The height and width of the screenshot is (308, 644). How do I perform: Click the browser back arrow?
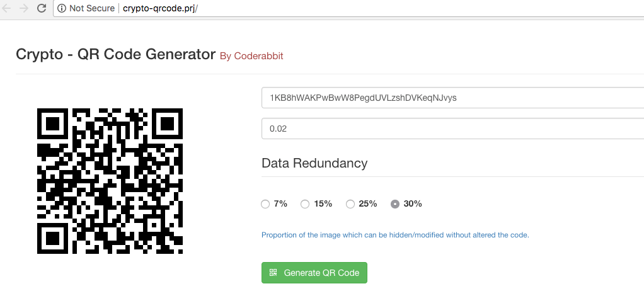8,9
